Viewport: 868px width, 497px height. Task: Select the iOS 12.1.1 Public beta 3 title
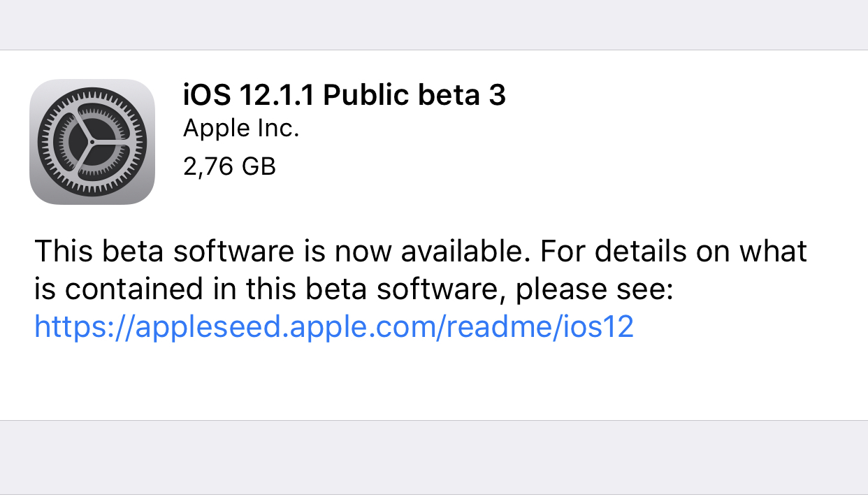tap(344, 95)
